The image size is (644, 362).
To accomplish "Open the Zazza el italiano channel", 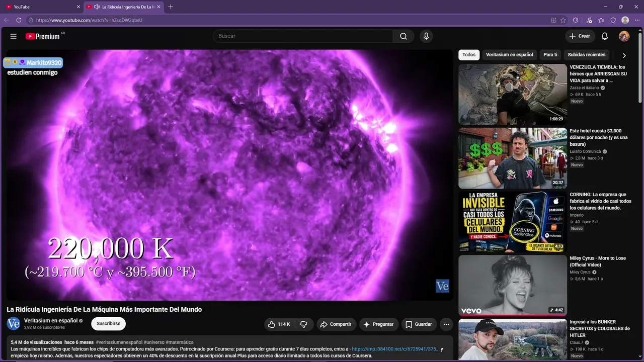I will pos(584,88).
